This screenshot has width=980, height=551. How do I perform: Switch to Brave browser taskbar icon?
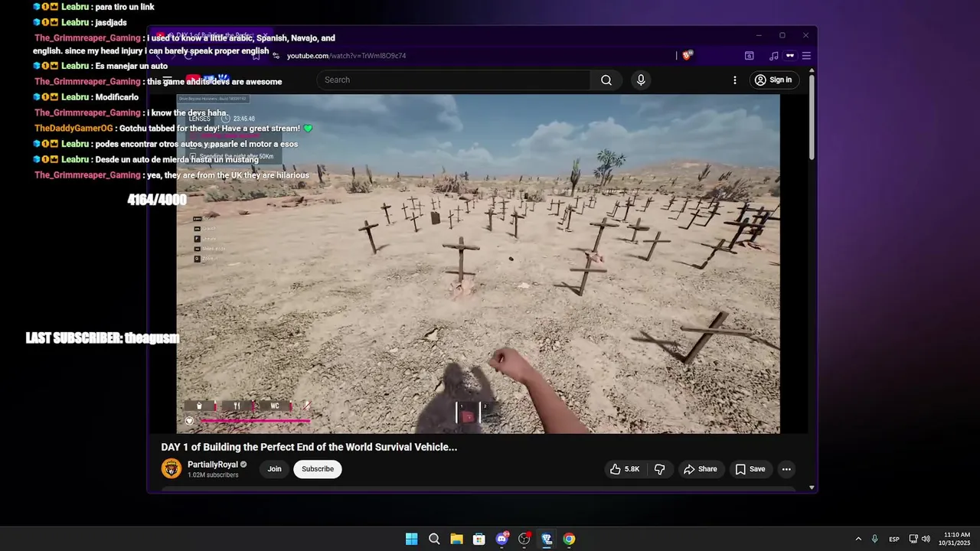click(547, 539)
